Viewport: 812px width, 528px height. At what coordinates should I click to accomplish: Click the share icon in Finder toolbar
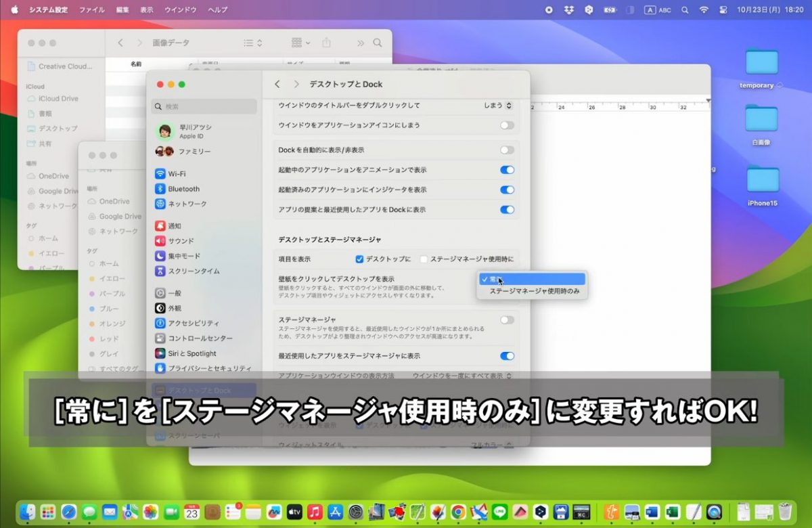[327, 43]
